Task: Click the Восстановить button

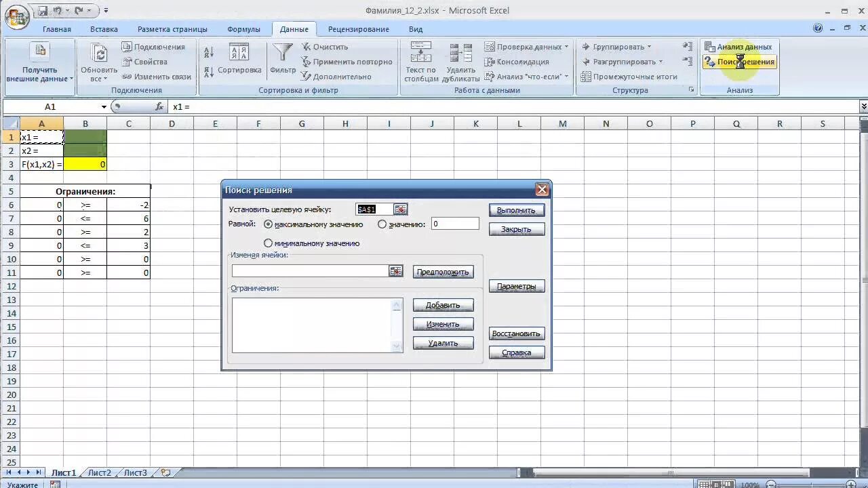Action: tap(517, 333)
